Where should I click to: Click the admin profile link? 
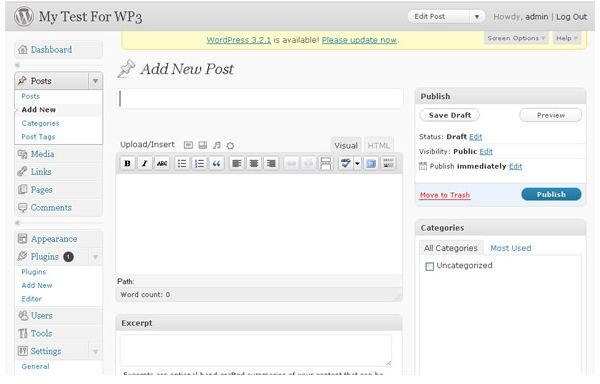pyautogui.click(x=536, y=17)
